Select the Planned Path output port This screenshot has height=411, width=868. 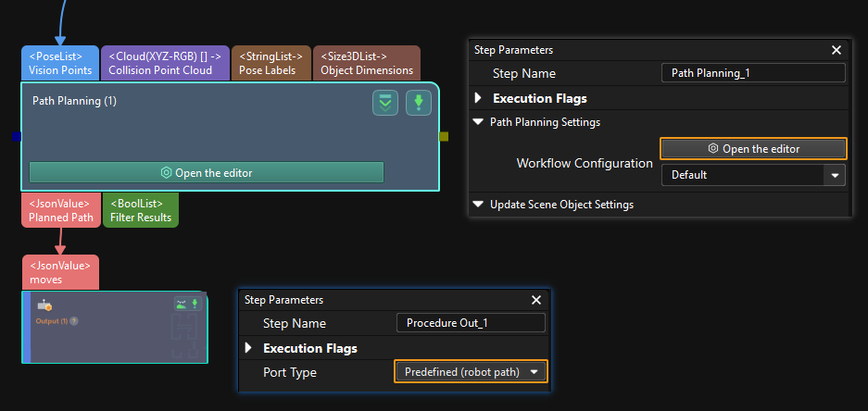61,211
